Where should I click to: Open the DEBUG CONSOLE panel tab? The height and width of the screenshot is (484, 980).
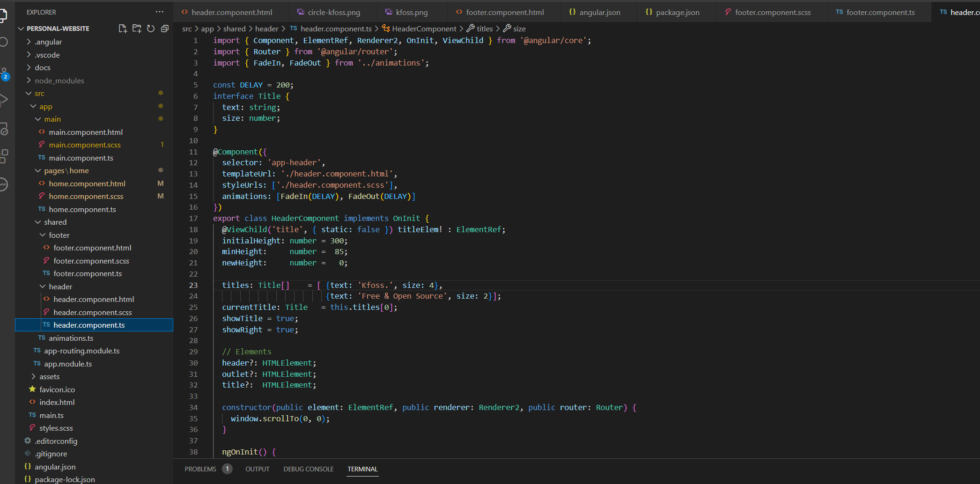coord(309,469)
